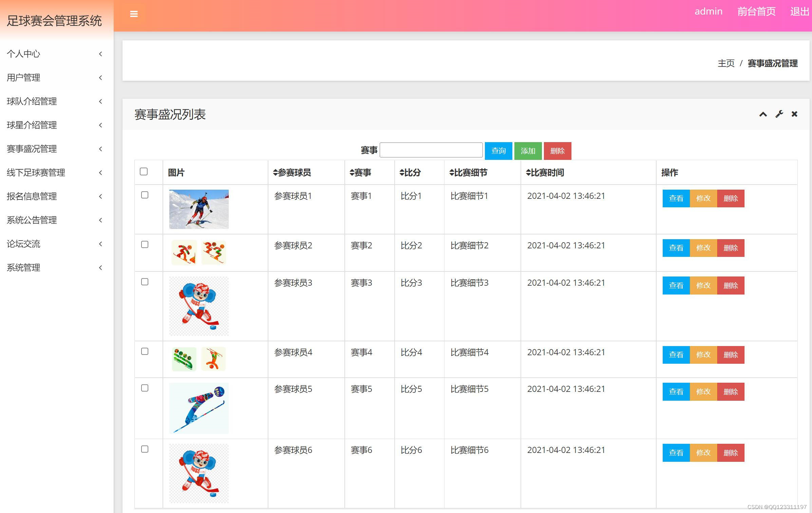Sort by 比赛细节 column sort icon
Screen dimensions: 812x513
tap(452, 173)
